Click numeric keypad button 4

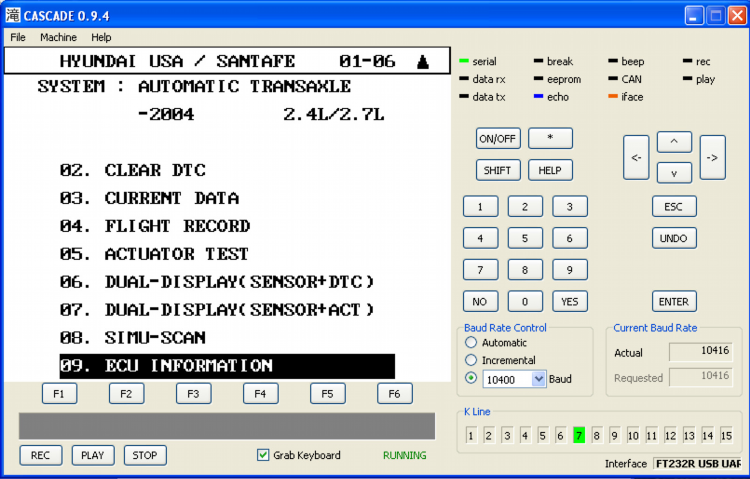click(x=480, y=238)
